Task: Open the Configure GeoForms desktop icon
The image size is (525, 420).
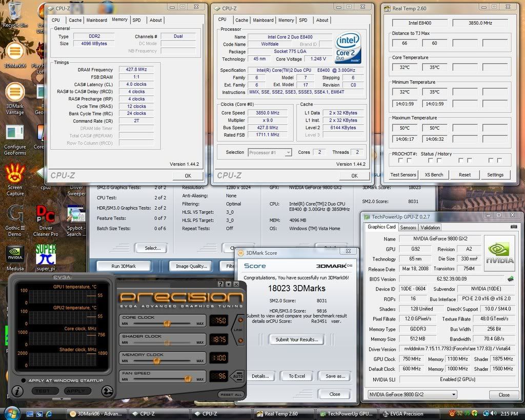Action: pyautogui.click(x=15, y=140)
